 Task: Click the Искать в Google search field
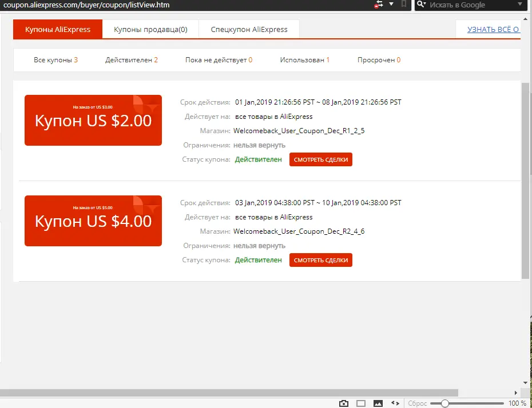coord(471,5)
